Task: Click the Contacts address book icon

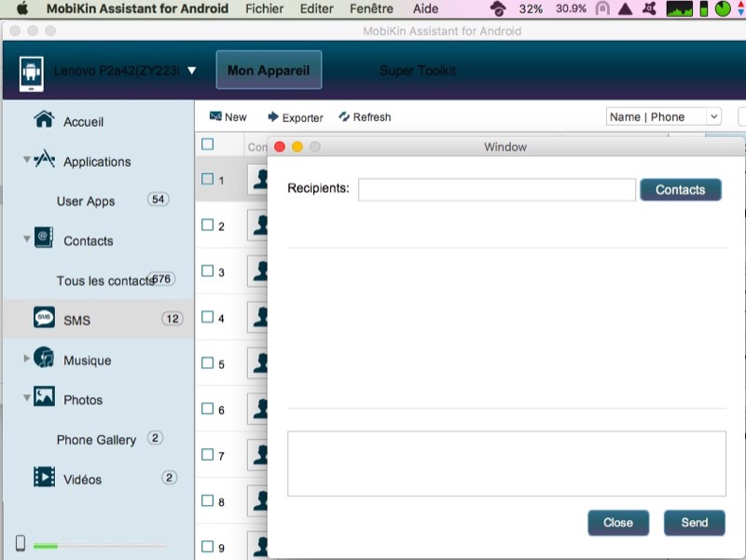Action: 44,239
